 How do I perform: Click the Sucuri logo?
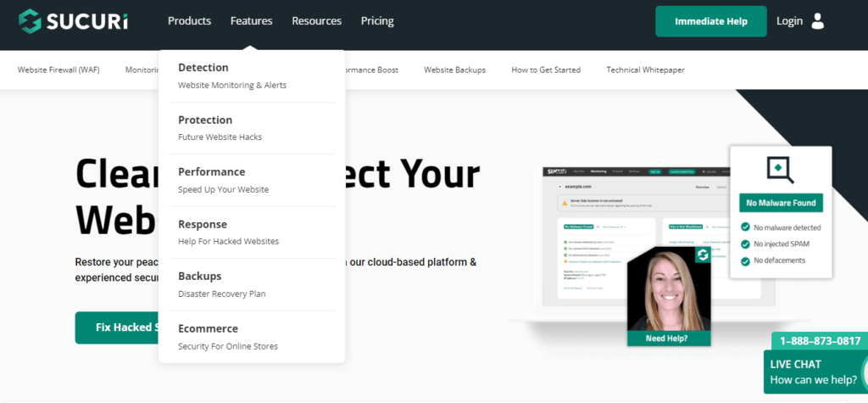coord(73,21)
